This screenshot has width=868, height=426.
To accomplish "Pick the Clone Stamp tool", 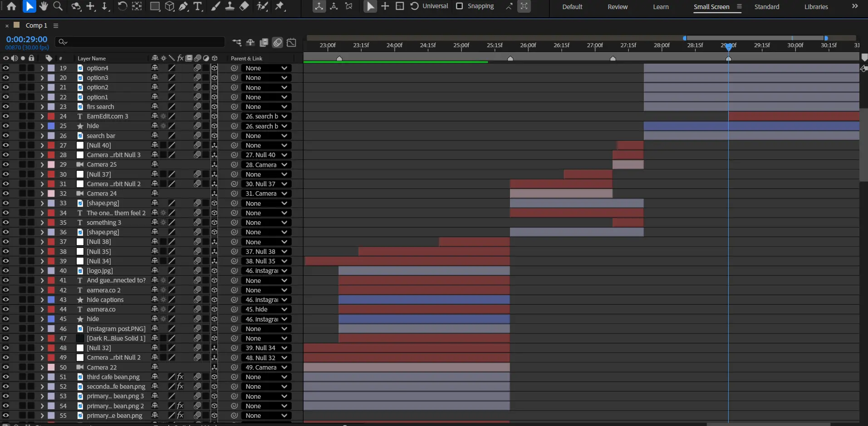I will click(230, 6).
